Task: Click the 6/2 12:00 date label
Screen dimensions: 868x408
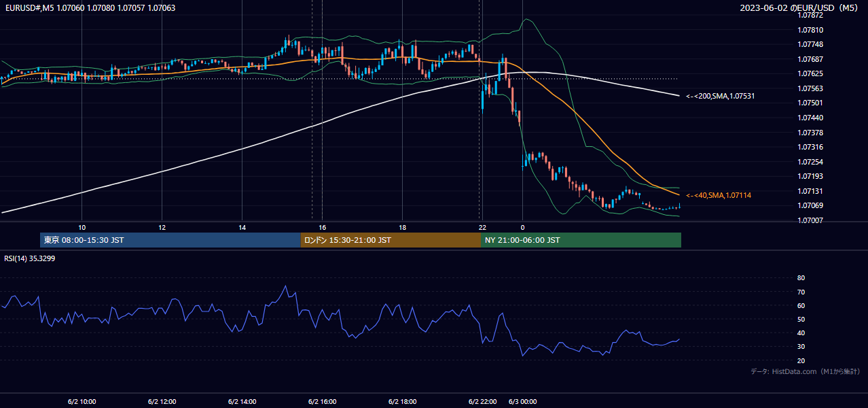Action: pyautogui.click(x=162, y=401)
